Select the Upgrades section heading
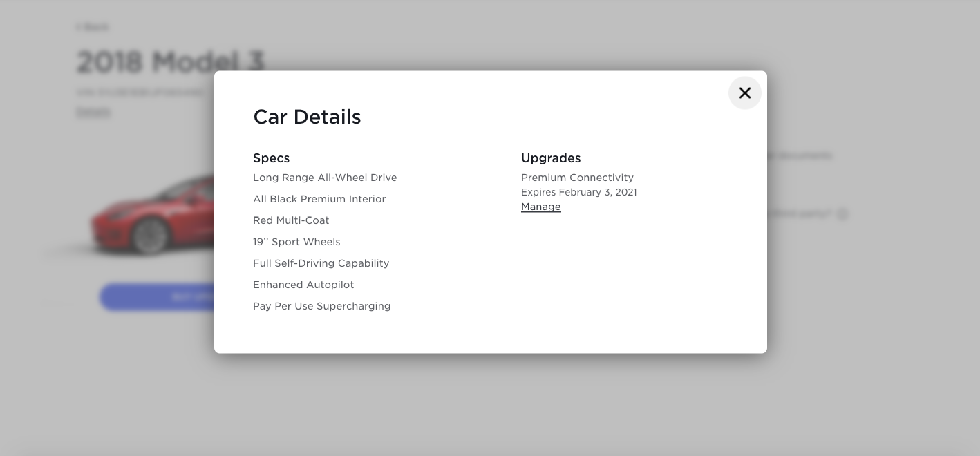Viewport: 980px width, 456px height. (x=551, y=158)
